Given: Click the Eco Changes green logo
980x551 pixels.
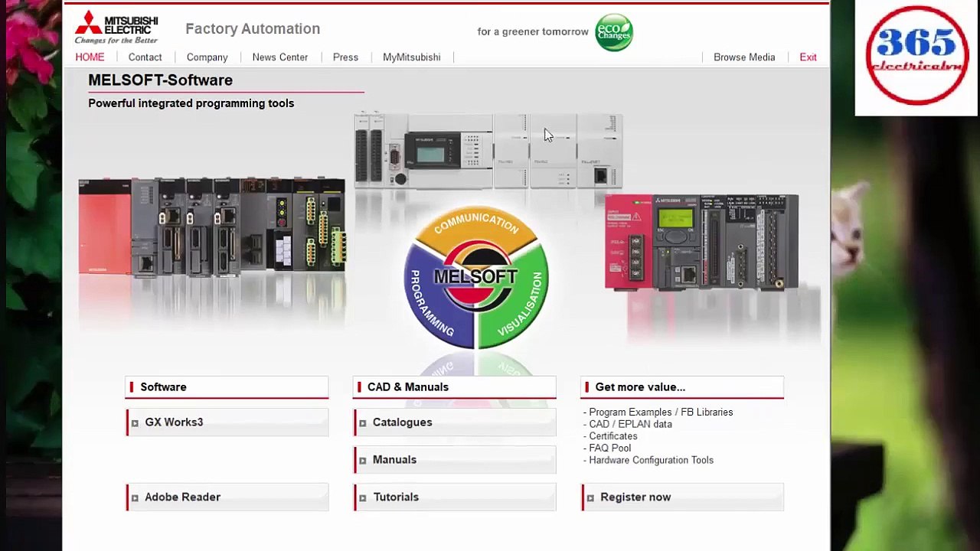Looking at the screenshot, I should pos(614,32).
